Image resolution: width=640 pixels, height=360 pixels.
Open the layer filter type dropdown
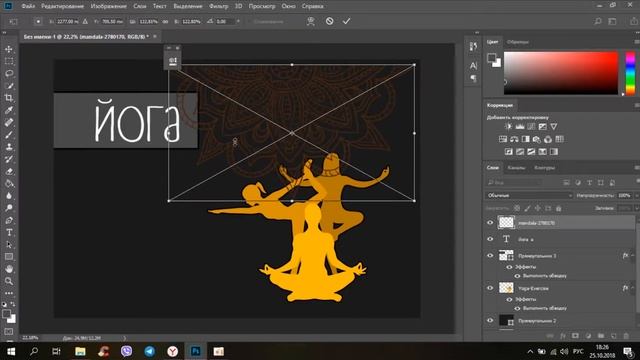pyautogui.click(x=514, y=182)
